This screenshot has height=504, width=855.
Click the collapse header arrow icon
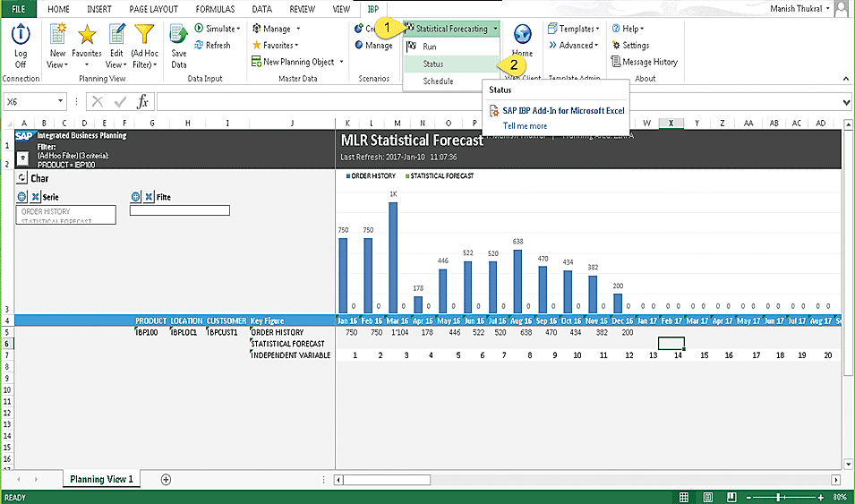pyautogui.click(x=22, y=158)
